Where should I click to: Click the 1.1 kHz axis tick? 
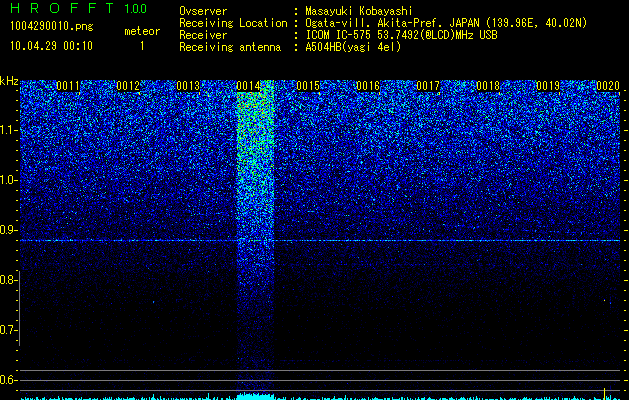[10, 130]
